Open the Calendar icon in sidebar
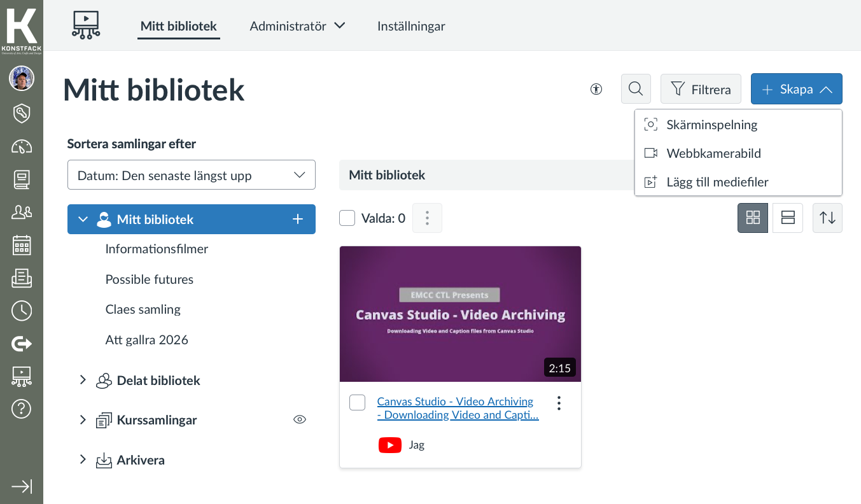 (x=22, y=245)
